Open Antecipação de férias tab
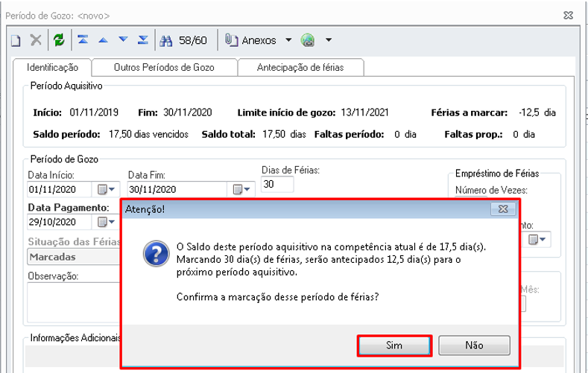 point(300,68)
